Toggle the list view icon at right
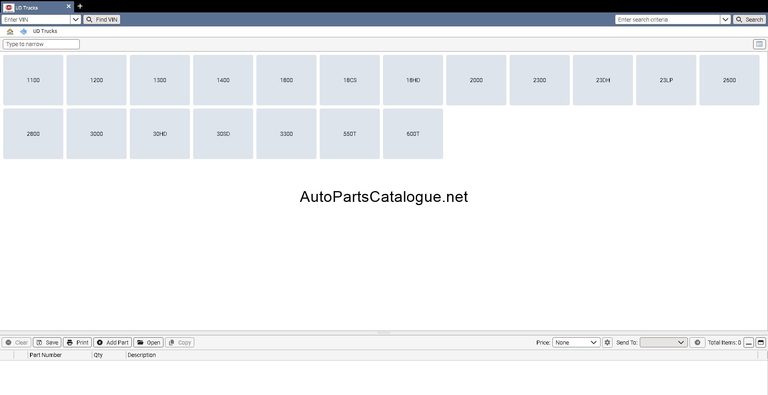The image size is (768, 395). click(759, 44)
